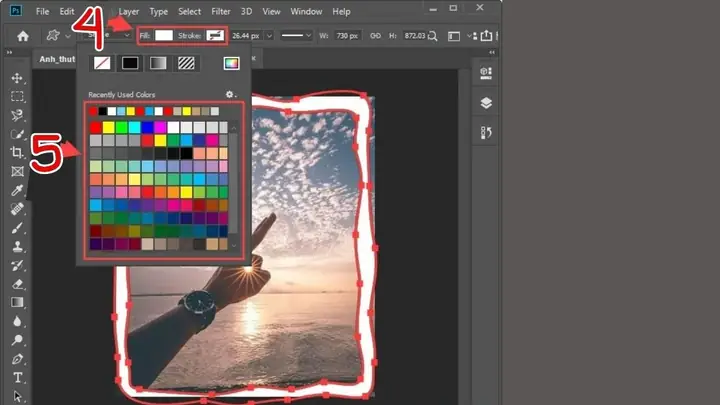The width and height of the screenshot is (720, 405).
Task: Open the Type menu
Action: point(158,11)
